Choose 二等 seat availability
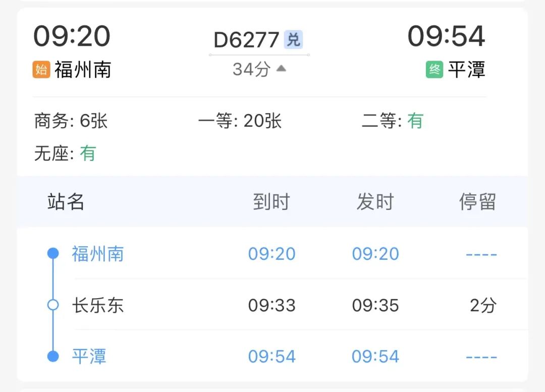545x392 pixels. pyautogui.click(x=392, y=121)
